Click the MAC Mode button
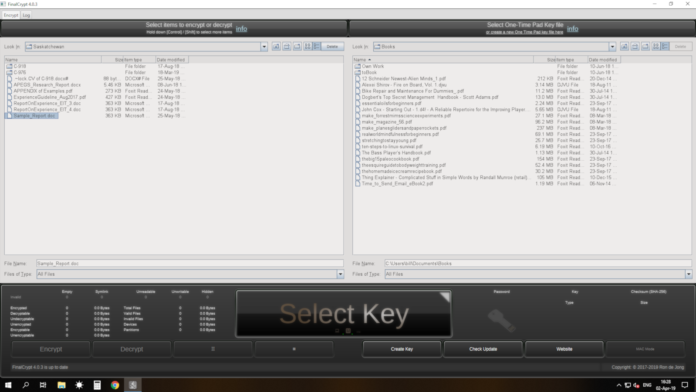This screenshot has height=392, width=696. point(645,349)
